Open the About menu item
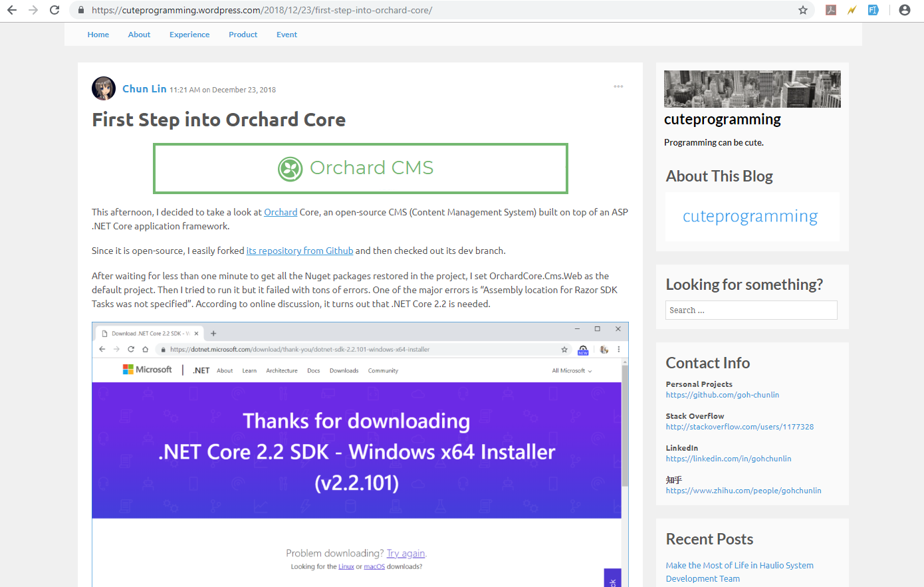 point(139,35)
